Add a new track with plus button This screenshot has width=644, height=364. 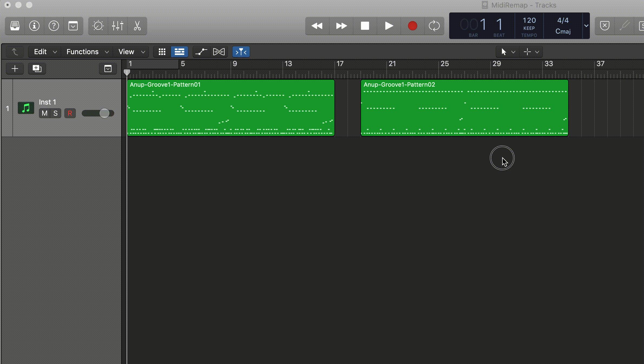(x=15, y=69)
